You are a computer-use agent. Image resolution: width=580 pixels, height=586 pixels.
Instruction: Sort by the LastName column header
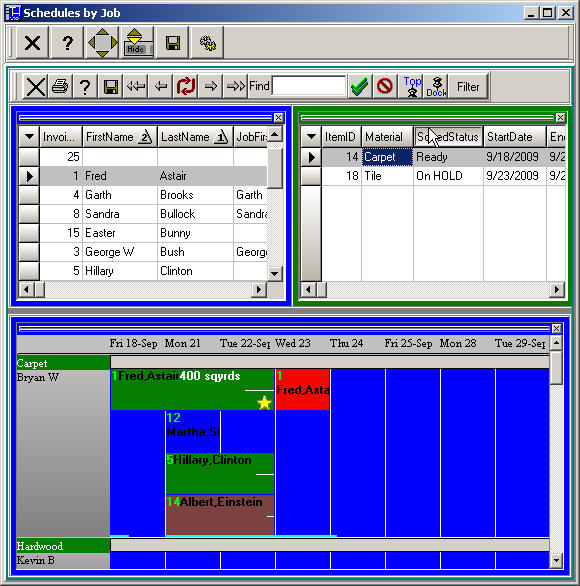click(x=195, y=137)
